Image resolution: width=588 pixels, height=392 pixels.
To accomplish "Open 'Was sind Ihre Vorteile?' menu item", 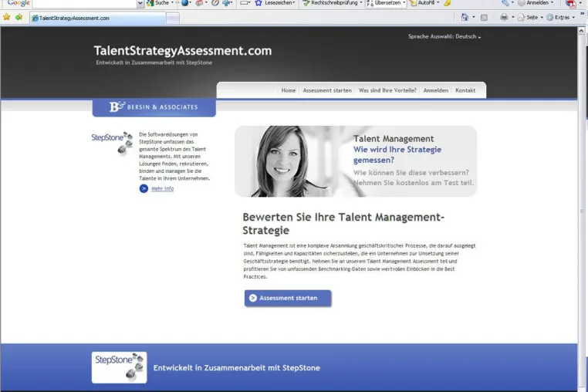I will pyautogui.click(x=387, y=90).
